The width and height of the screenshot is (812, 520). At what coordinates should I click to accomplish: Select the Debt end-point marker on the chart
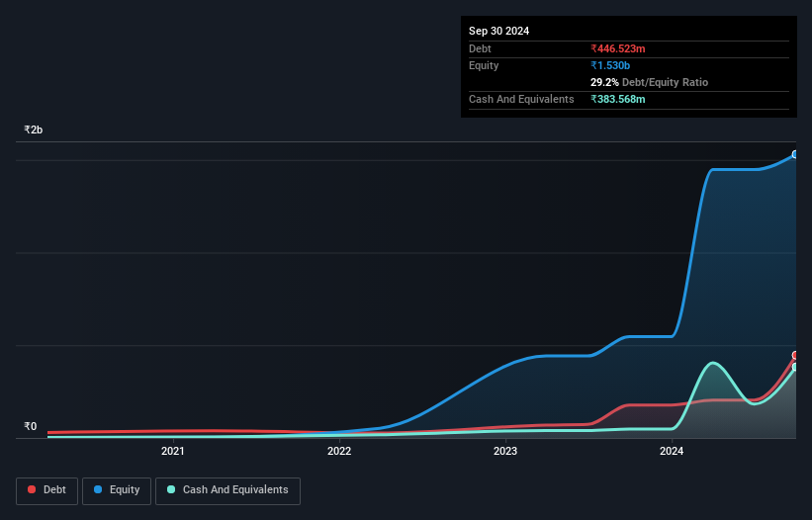795,355
